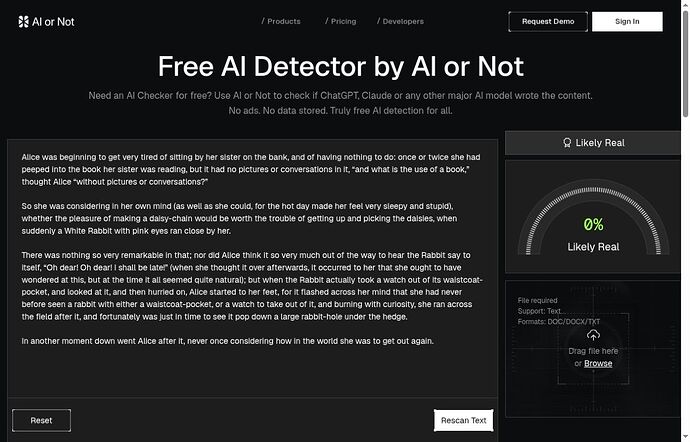Screen dimensions: 690x442
Task: Click the Drag file here drop zone
Action: pyautogui.click(x=593, y=349)
